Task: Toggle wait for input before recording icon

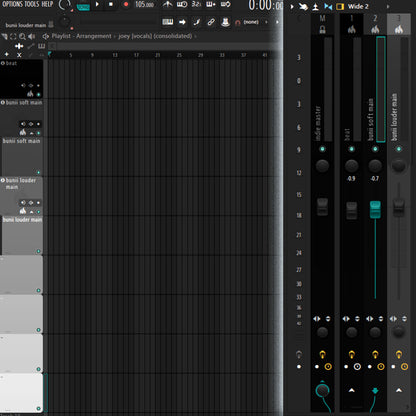Action: (x=182, y=4)
